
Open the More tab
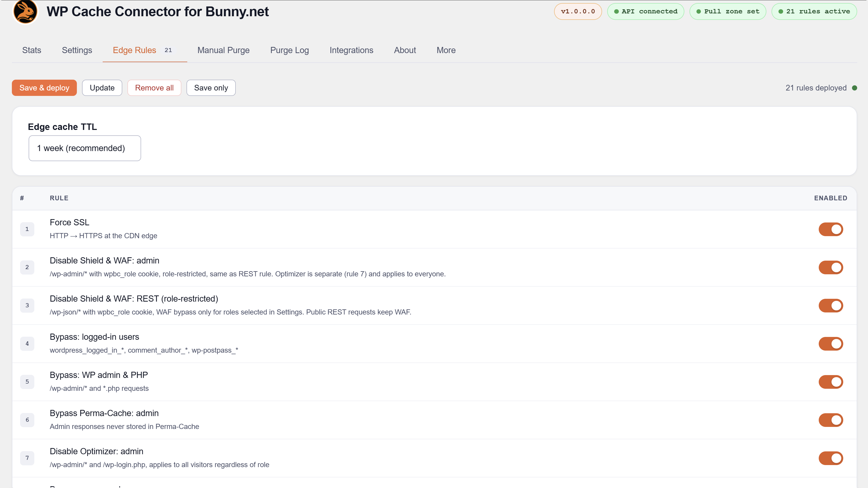pos(446,50)
